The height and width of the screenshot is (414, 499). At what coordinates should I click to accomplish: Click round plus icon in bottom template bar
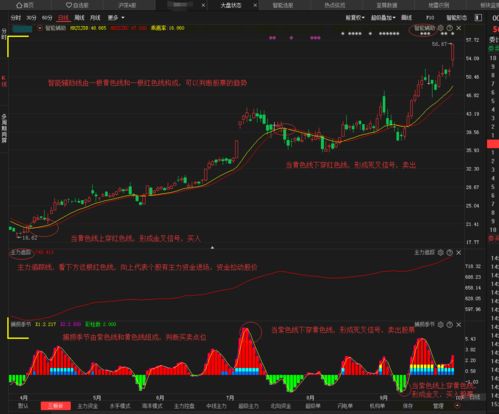[457, 406]
